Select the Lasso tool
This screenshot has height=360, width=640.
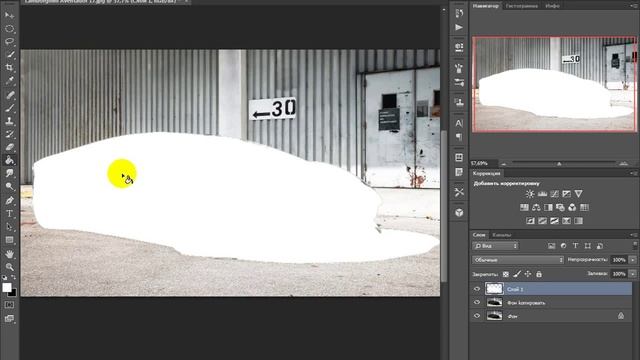9,42
